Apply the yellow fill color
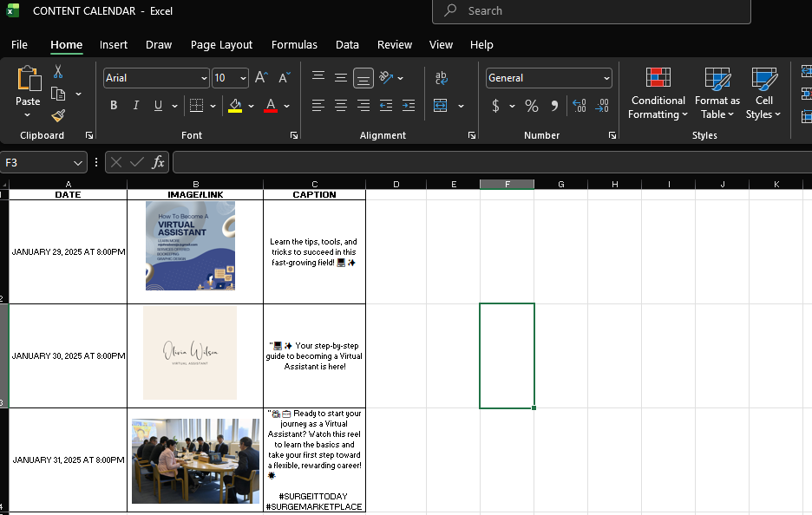812x515 pixels. (235, 106)
